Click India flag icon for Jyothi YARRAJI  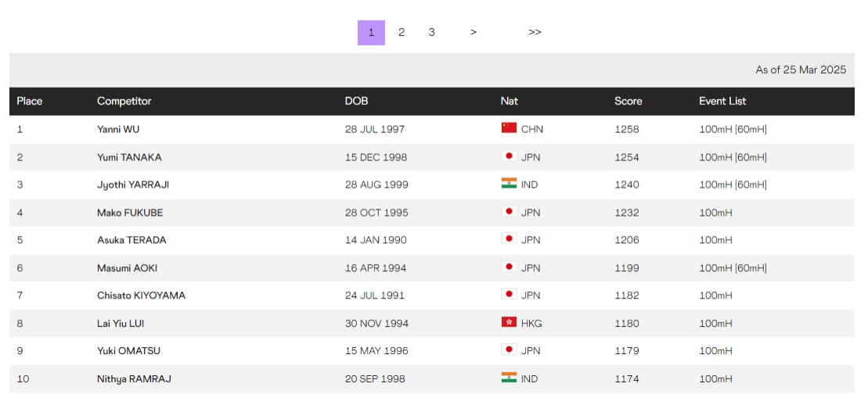pos(509,184)
